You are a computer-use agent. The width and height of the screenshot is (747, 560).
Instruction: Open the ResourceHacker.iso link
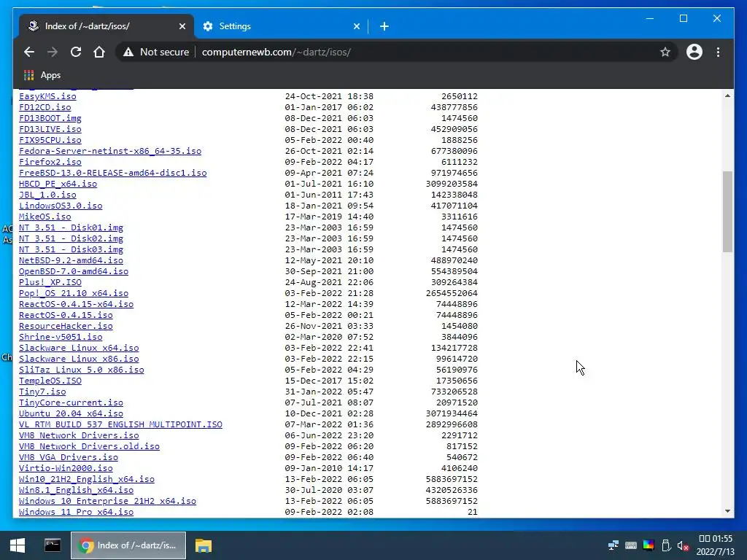coord(66,326)
